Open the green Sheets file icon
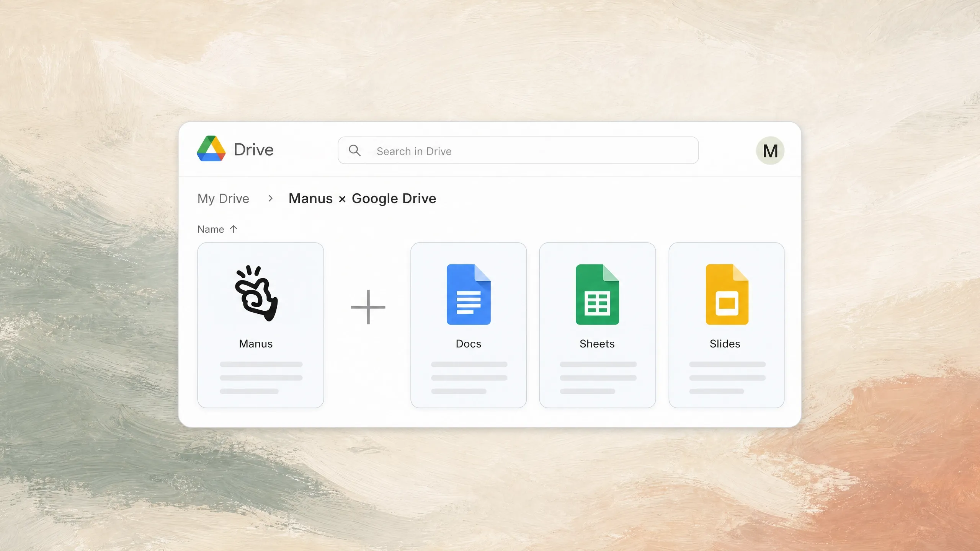 pyautogui.click(x=597, y=294)
